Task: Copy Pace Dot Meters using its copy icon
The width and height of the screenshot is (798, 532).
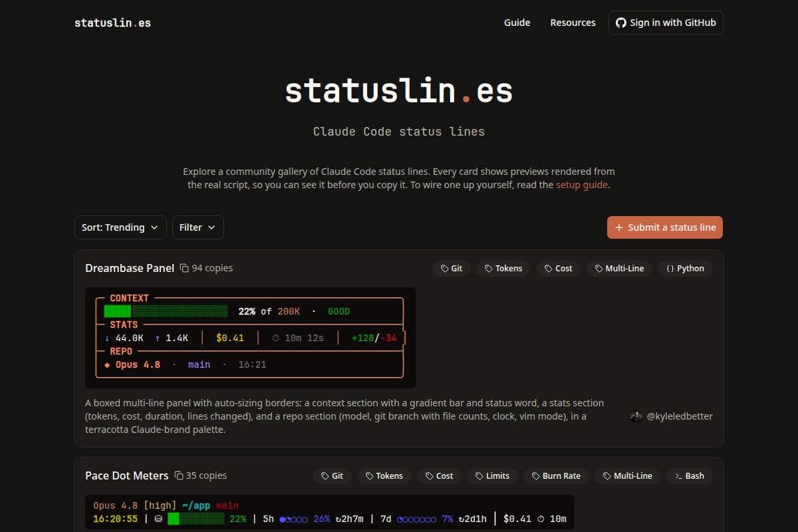Action: click(179, 475)
